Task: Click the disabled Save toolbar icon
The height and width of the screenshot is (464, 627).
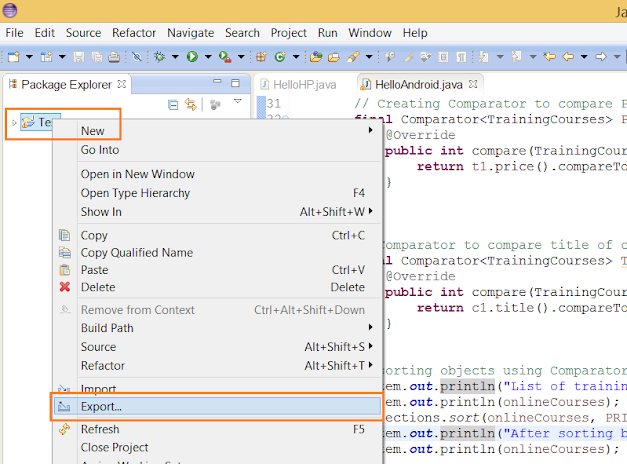Action: coord(79,57)
